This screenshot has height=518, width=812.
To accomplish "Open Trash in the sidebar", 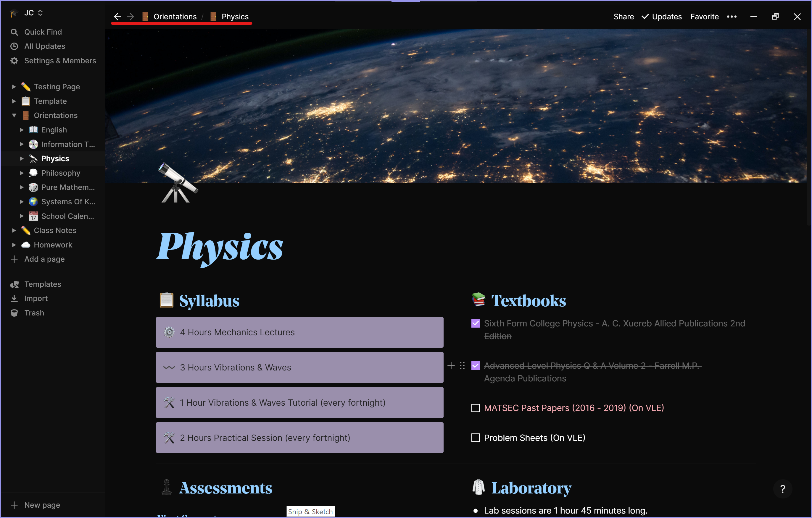I will pyautogui.click(x=34, y=313).
